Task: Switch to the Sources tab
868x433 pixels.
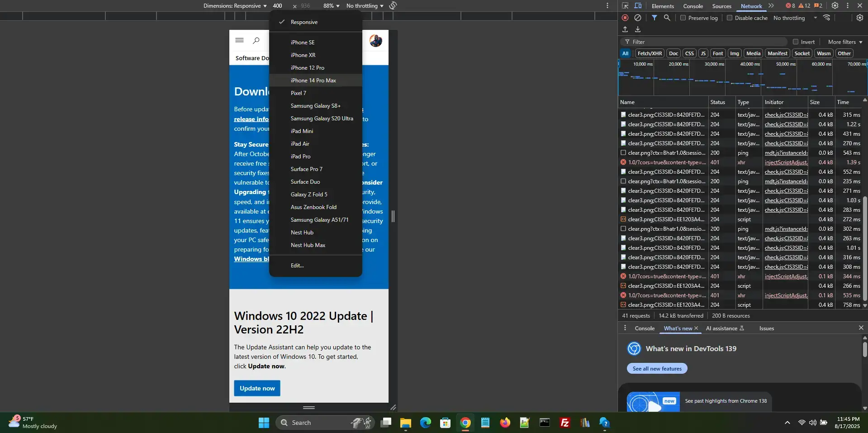Action: [721, 6]
